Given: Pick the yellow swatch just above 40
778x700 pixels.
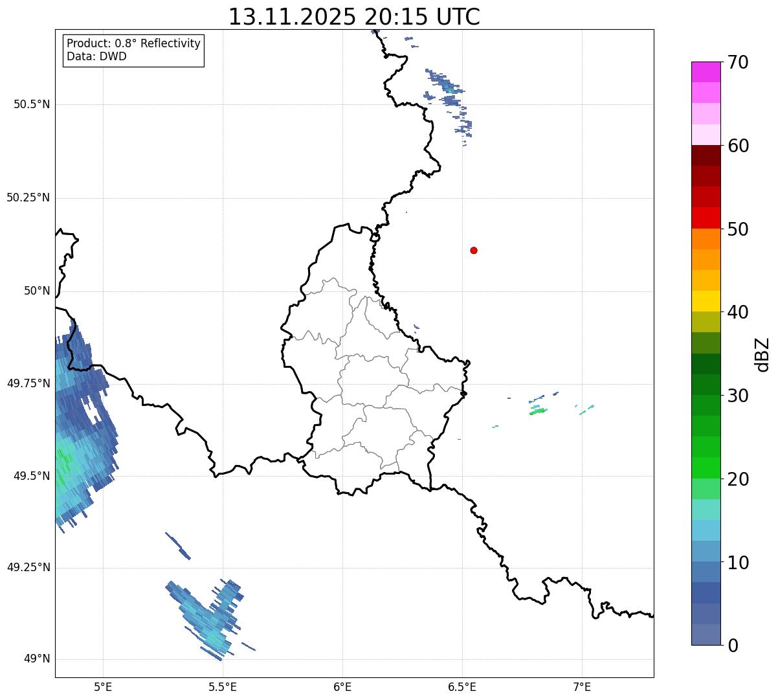Looking at the screenshot, I should tap(706, 301).
